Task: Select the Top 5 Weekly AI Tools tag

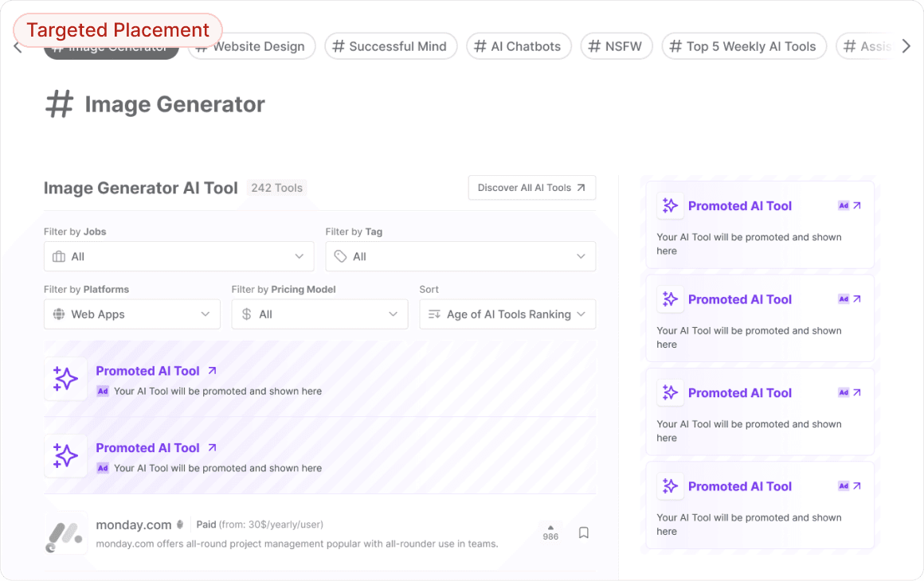Action: pos(744,46)
